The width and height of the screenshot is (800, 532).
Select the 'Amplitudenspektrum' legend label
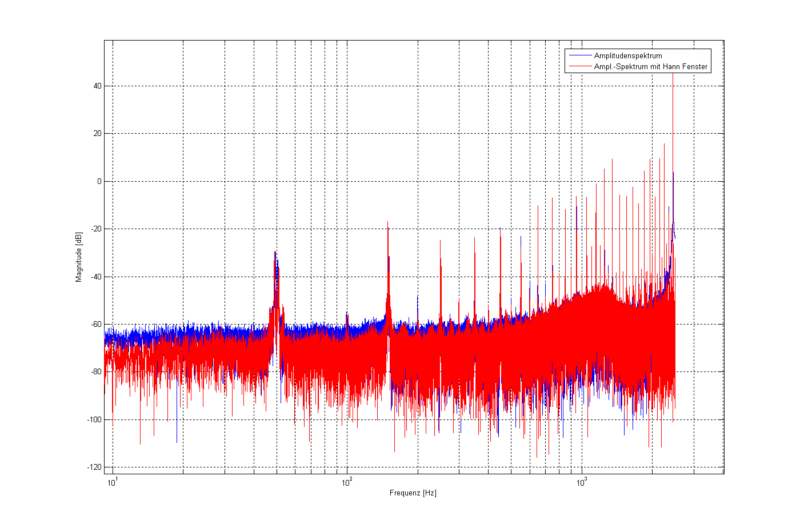coord(628,55)
